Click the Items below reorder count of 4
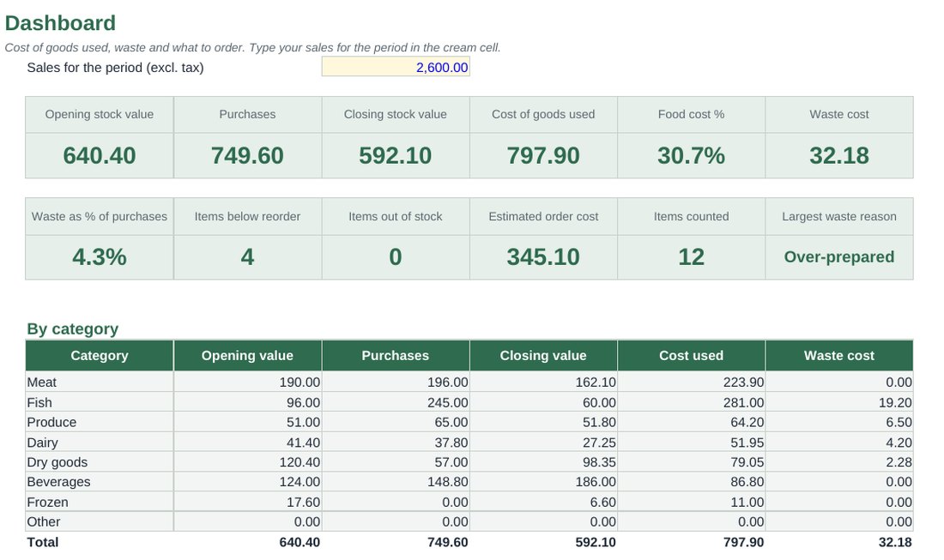Screen dimensions: 944x560 tap(247, 257)
